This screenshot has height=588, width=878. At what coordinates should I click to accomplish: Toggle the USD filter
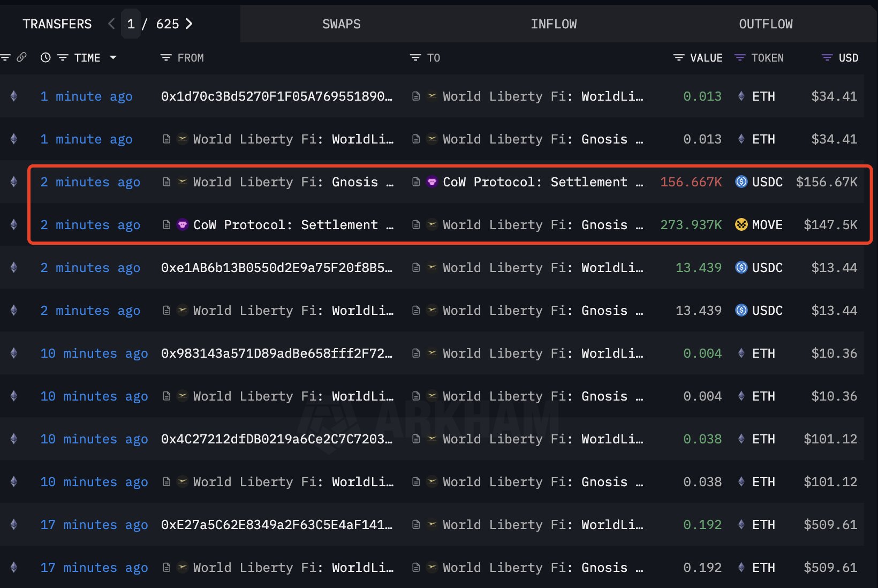pyautogui.click(x=827, y=57)
